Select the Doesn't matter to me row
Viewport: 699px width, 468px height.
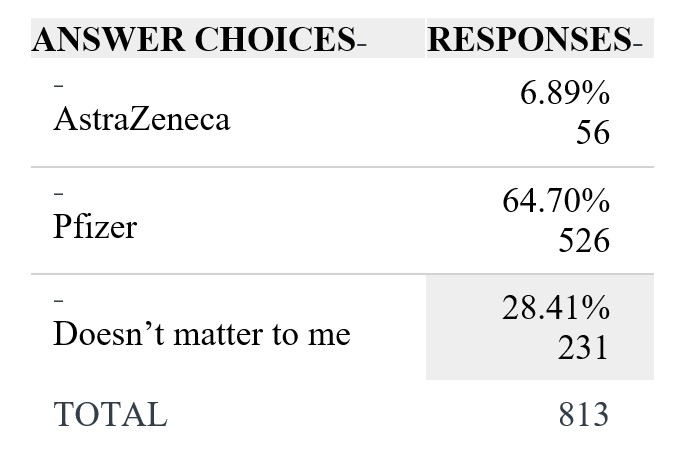(342, 327)
